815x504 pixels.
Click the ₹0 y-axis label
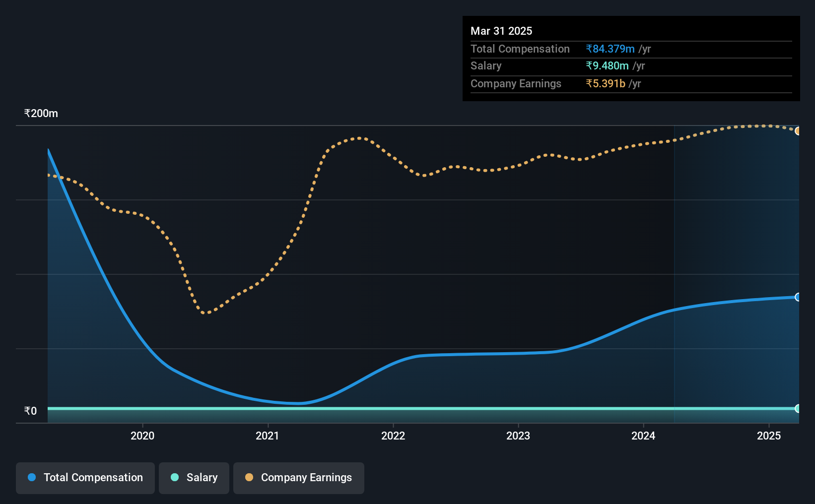[x=31, y=411]
